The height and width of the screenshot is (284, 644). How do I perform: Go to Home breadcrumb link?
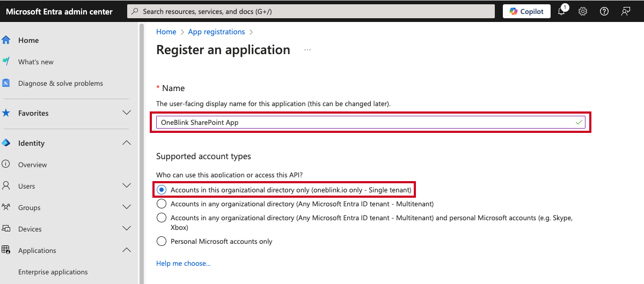point(166,32)
